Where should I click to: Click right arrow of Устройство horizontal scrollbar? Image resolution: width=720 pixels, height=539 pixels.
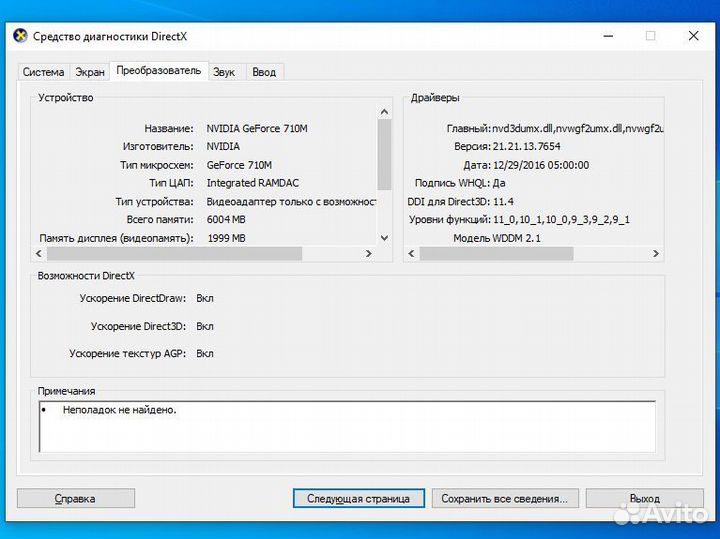(368, 253)
